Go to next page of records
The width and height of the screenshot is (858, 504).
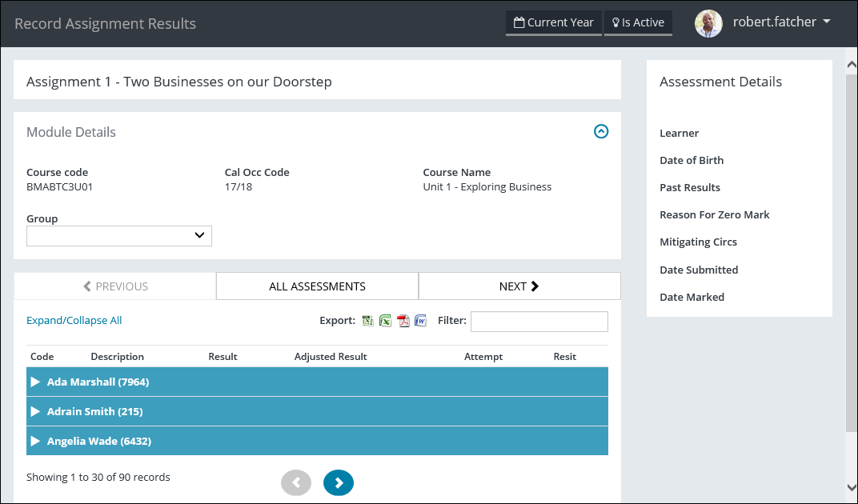[x=339, y=482]
